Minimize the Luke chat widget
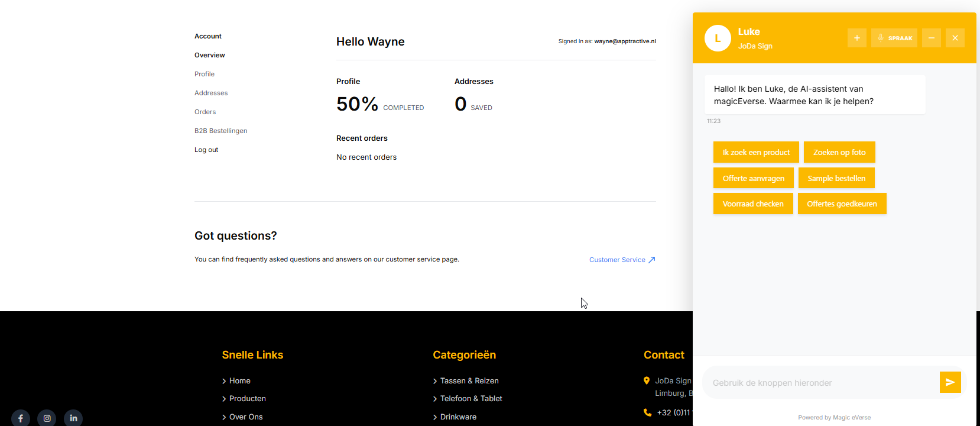The image size is (980, 426). 931,38
